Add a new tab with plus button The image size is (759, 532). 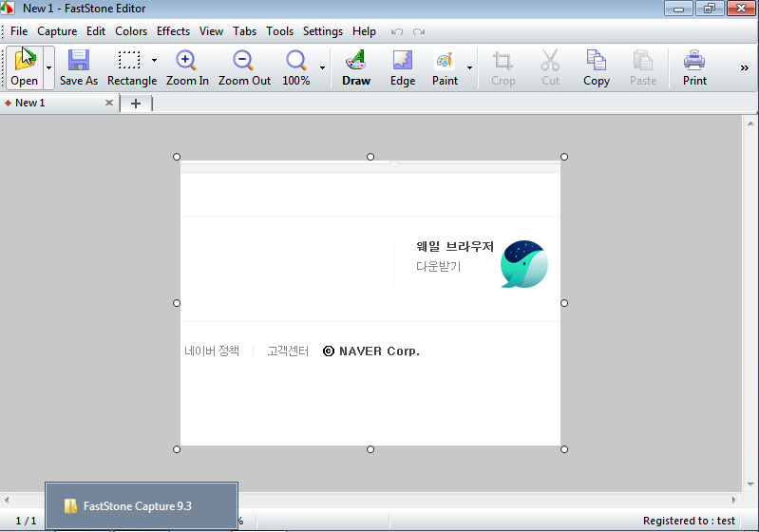pos(135,104)
